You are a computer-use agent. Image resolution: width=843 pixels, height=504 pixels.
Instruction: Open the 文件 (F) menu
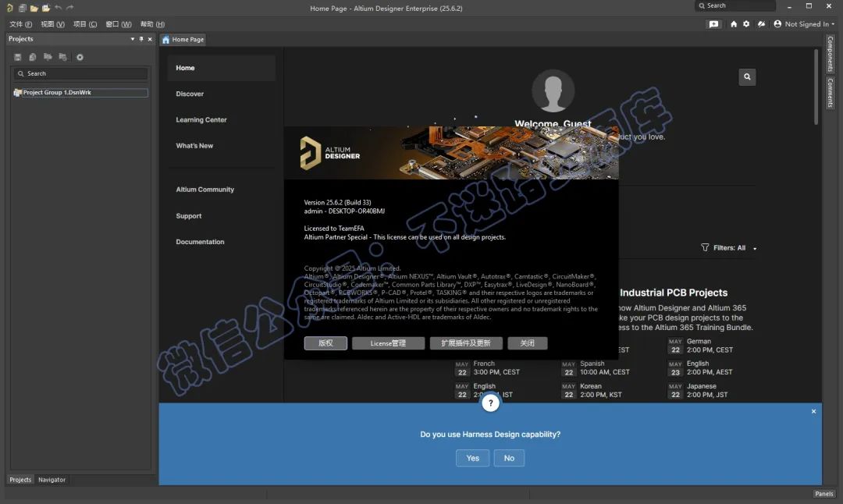(x=20, y=24)
